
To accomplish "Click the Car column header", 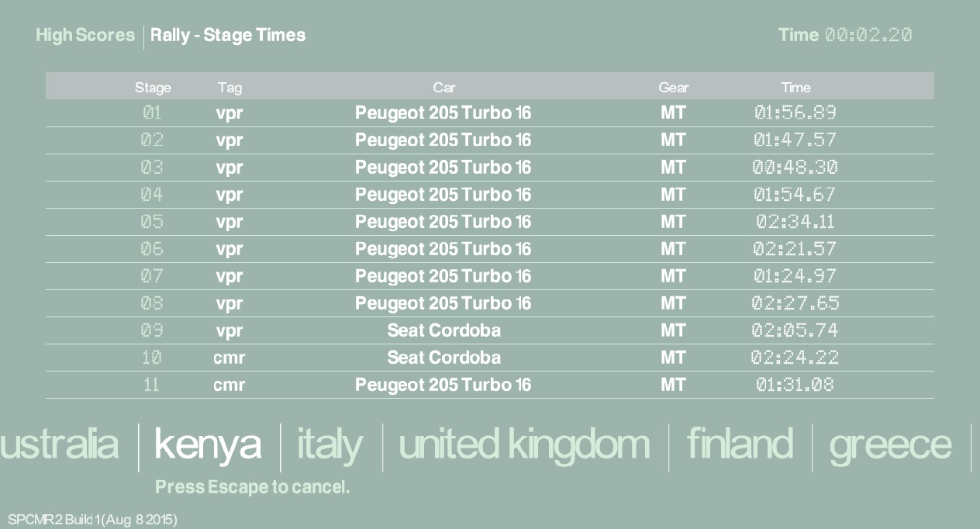I will [x=443, y=88].
